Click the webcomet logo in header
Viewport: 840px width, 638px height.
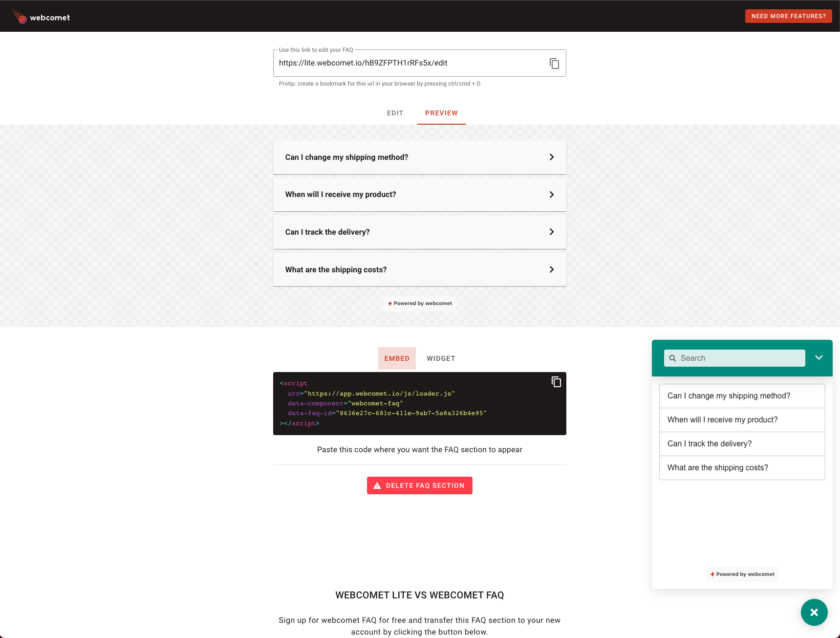tap(41, 17)
